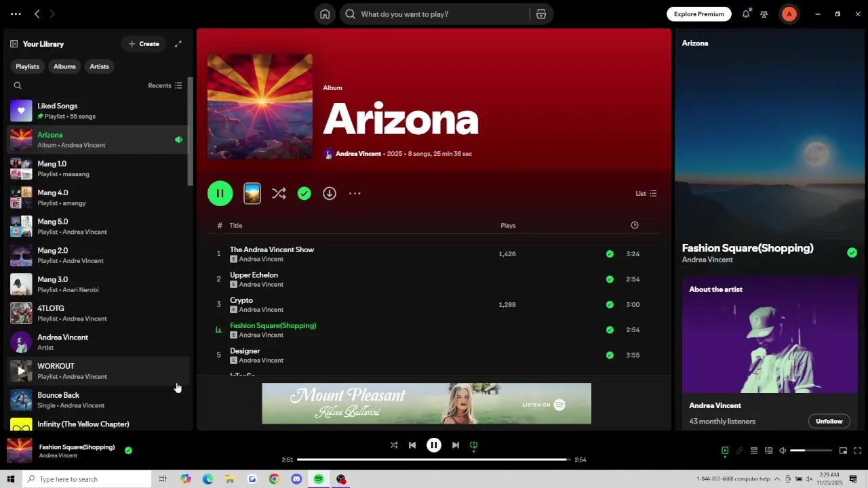Toggle saved checkmark in Now Playing panel
This screenshot has height=488, width=868.
852,253
